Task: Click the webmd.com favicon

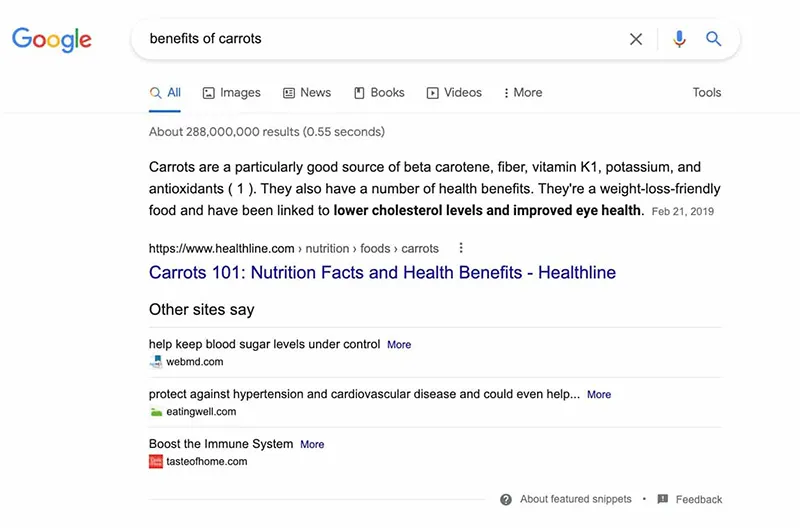Action: (156, 362)
